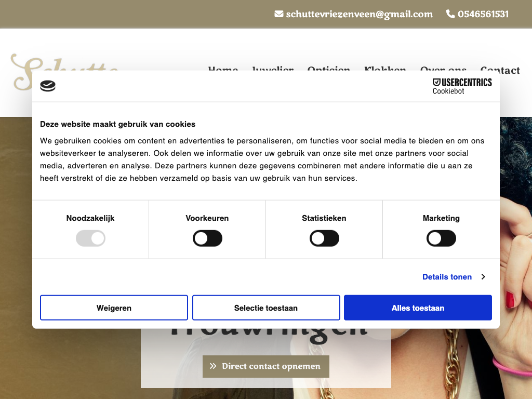532x399 pixels.
Task: Open the Klokken navigation item
Action: (385, 69)
